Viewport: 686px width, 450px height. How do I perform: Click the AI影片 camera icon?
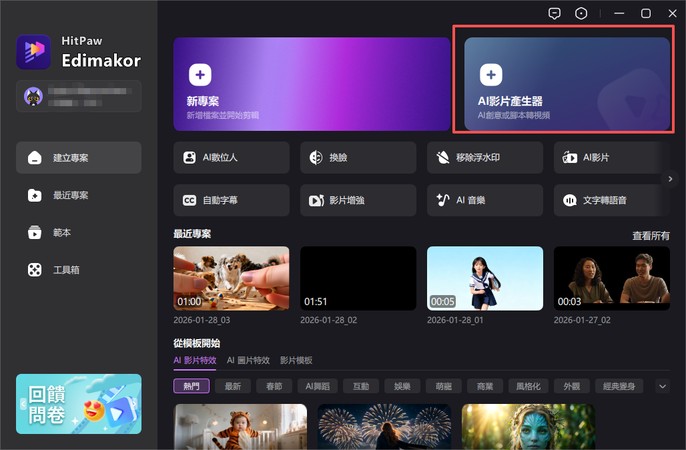(x=570, y=157)
